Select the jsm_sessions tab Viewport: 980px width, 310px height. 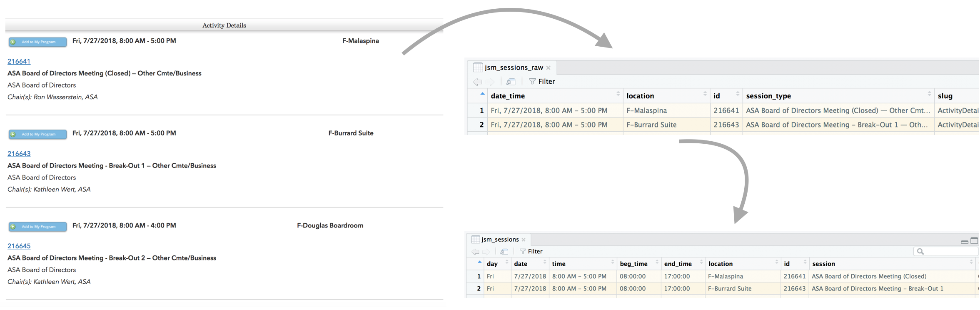[499, 240]
